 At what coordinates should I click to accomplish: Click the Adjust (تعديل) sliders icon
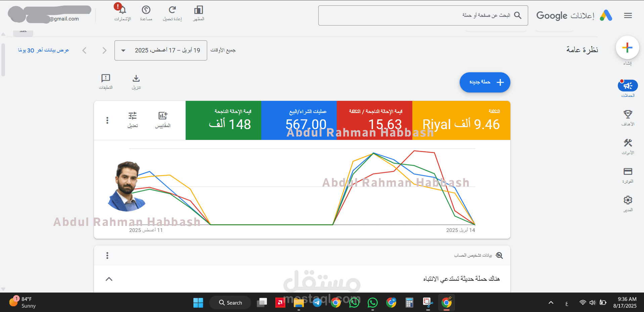(133, 120)
